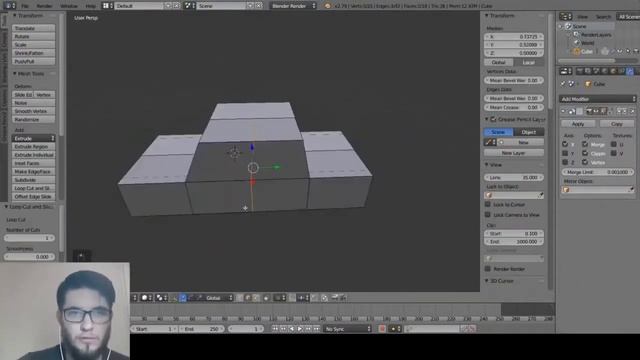Click the grease pencil New button
Viewport: 640px width, 360px height.
point(523,142)
